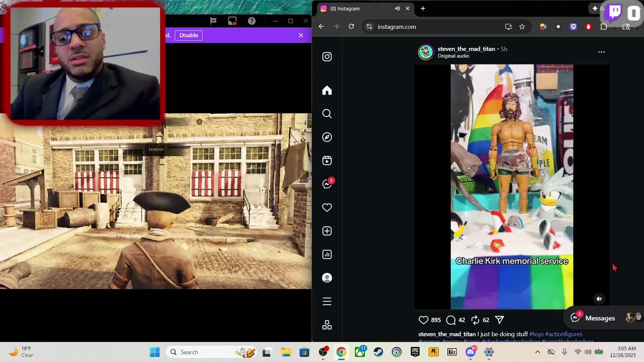Open steven_the_mad_titan profile picture
644x362 pixels.
click(426, 52)
